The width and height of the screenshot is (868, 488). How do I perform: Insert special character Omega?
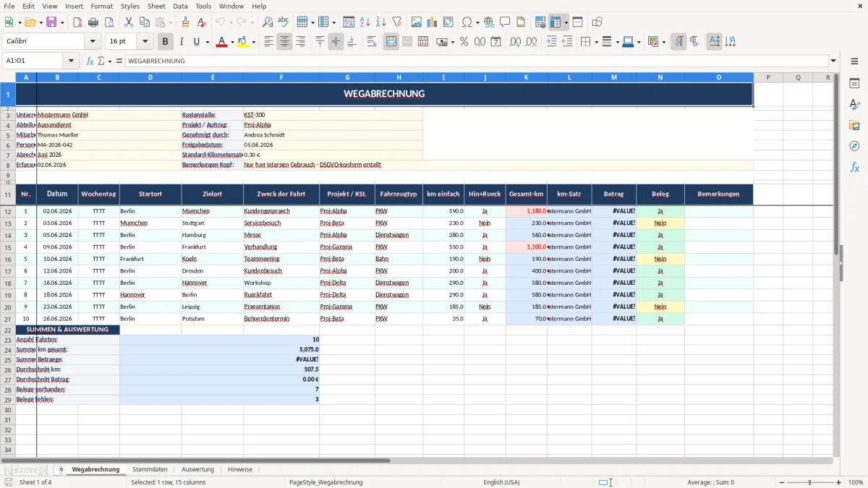click(467, 22)
